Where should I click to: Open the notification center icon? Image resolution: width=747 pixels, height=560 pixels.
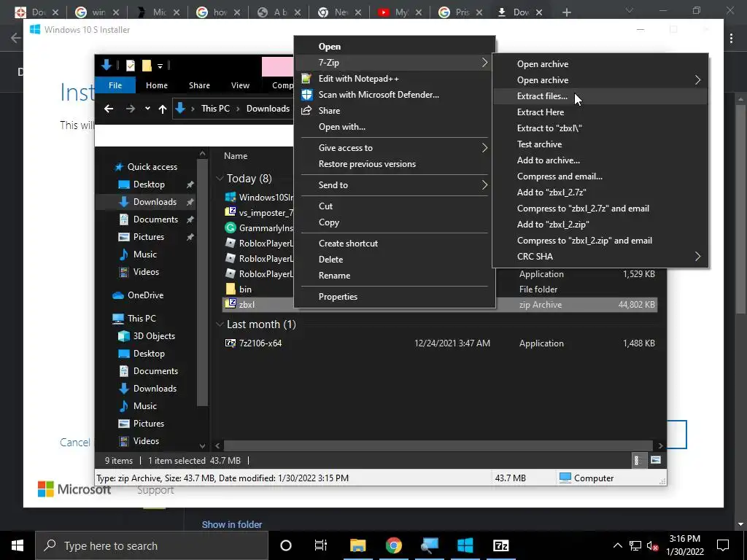(723, 545)
